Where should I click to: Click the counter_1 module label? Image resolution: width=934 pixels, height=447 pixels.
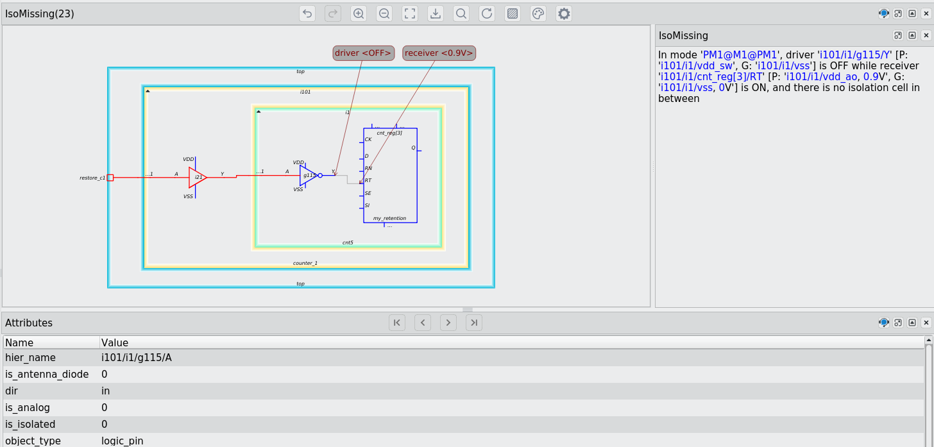click(x=305, y=263)
